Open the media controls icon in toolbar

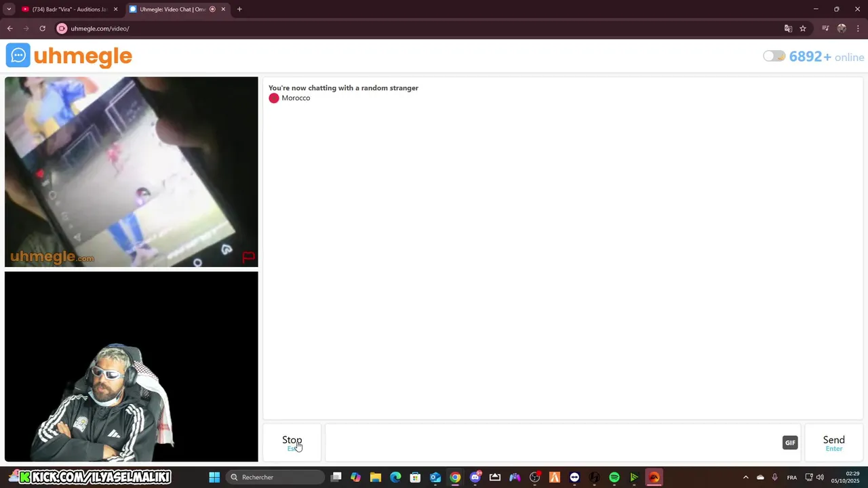pos(825,28)
